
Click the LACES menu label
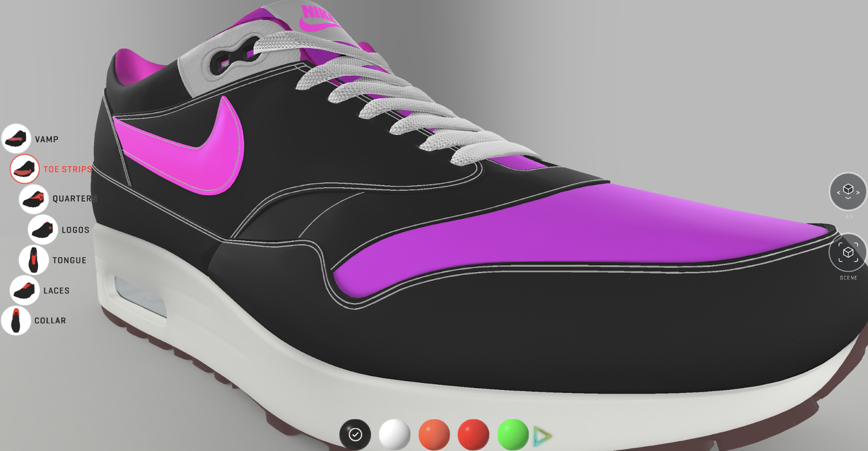[56, 291]
